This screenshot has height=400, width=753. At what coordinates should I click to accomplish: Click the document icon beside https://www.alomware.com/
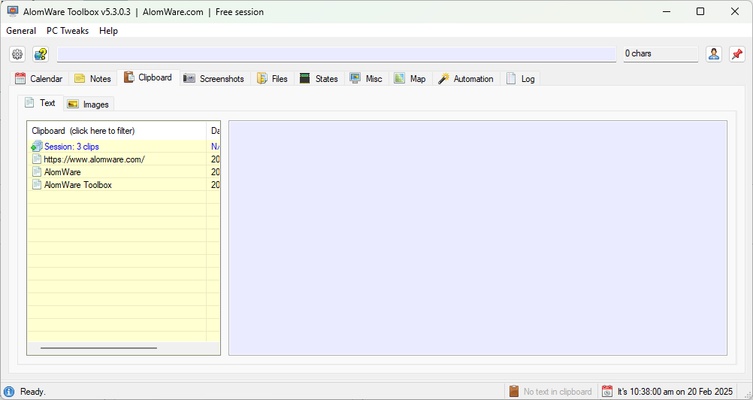[x=36, y=159]
